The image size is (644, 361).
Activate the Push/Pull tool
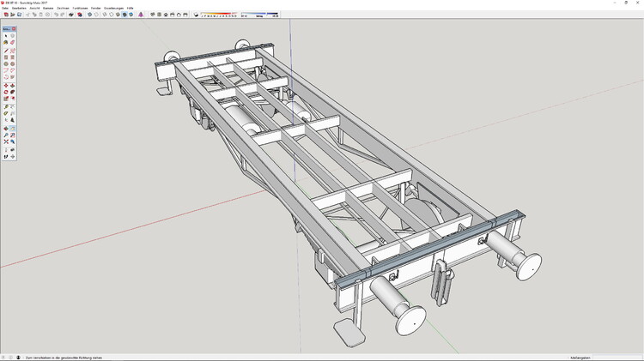(13, 86)
